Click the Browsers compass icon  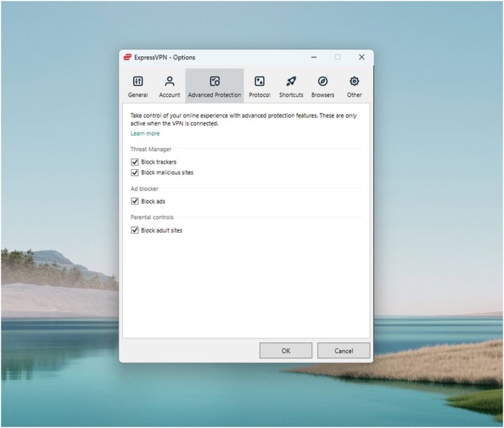tap(322, 80)
